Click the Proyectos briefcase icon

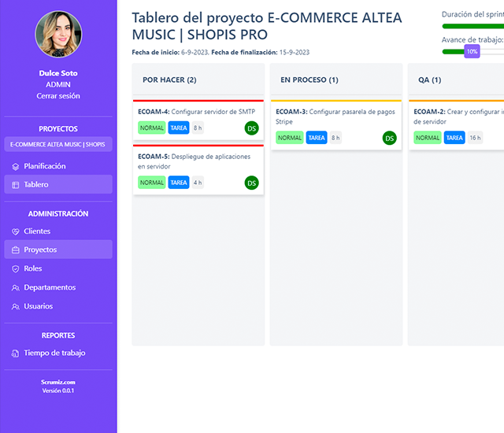pos(16,250)
